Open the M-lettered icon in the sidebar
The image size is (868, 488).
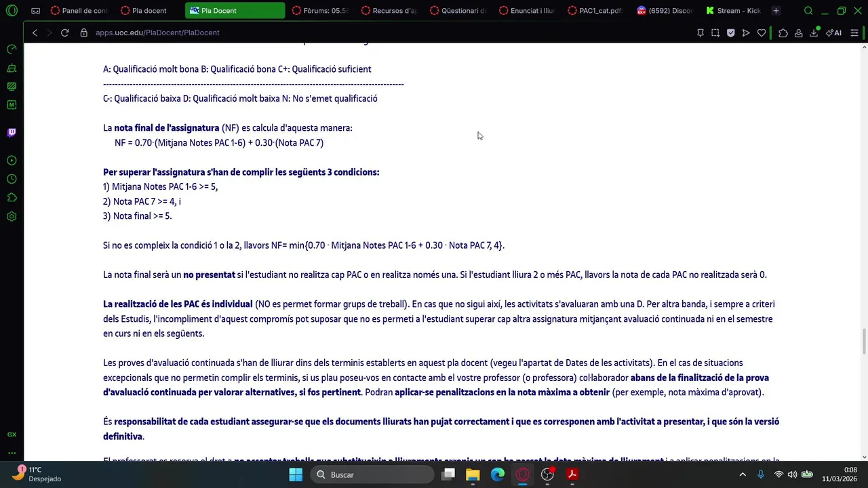coord(12,105)
